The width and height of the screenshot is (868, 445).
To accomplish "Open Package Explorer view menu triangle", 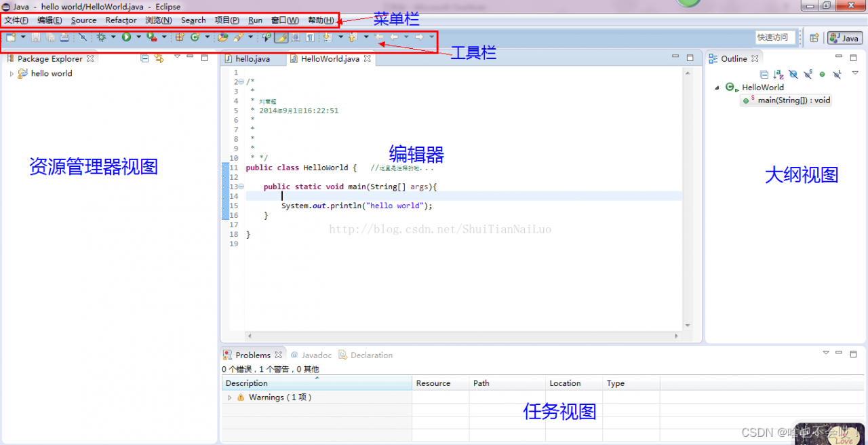I will (177, 57).
